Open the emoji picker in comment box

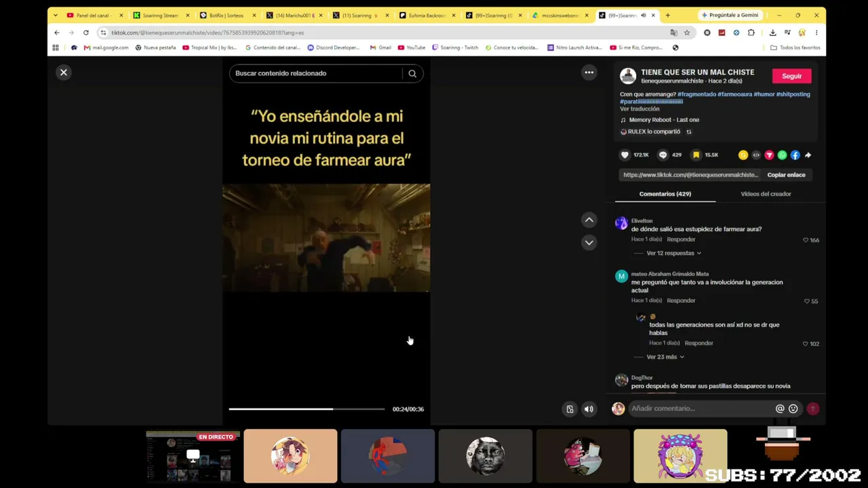[x=793, y=409]
